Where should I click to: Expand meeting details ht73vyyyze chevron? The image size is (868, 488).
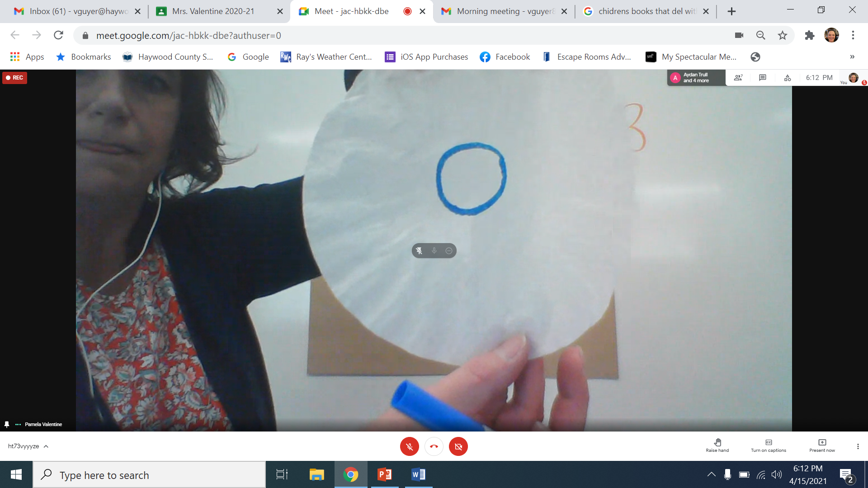(46, 446)
